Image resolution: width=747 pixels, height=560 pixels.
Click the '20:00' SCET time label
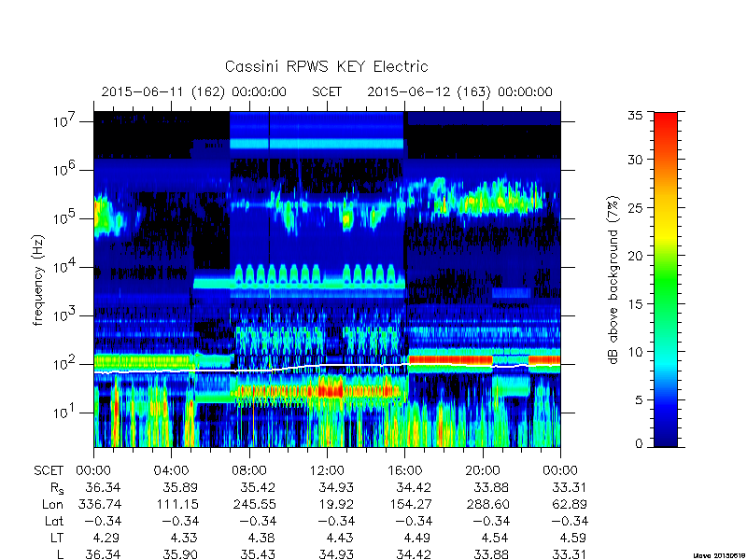click(483, 471)
